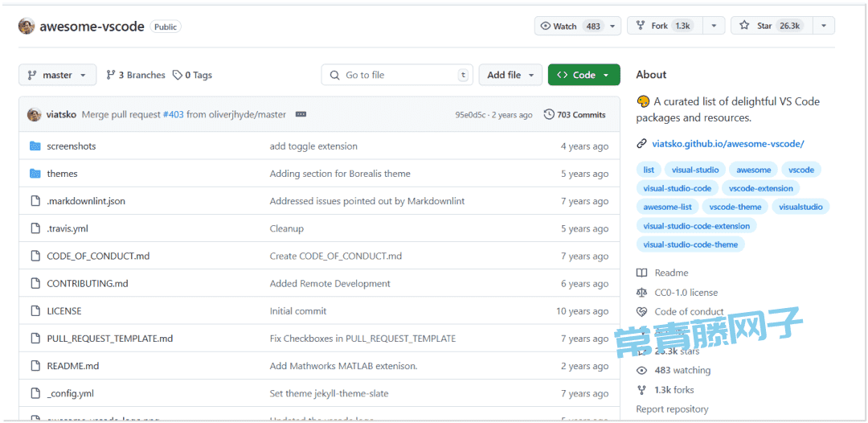The width and height of the screenshot is (868, 423).
Task: Click the LICENSE file icon
Action: (x=35, y=311)
